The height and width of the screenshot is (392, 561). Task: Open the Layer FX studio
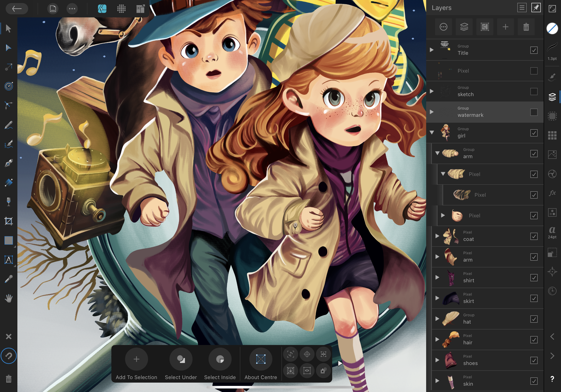click(552, 193)
